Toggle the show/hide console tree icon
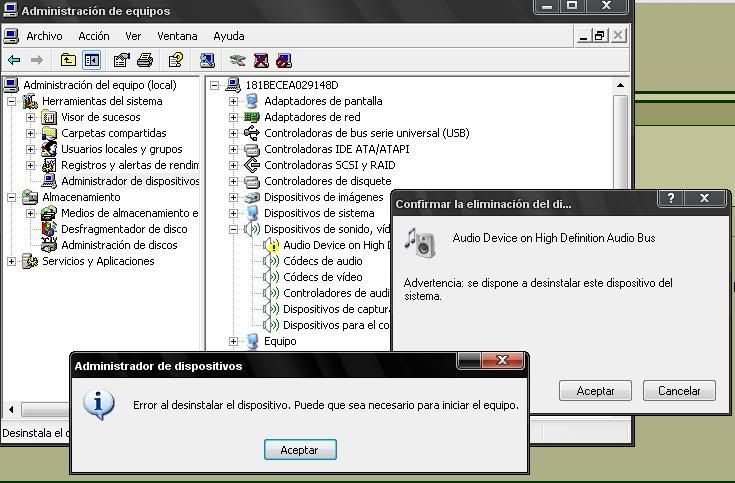The image size is (735, 483). pos(91,61)
